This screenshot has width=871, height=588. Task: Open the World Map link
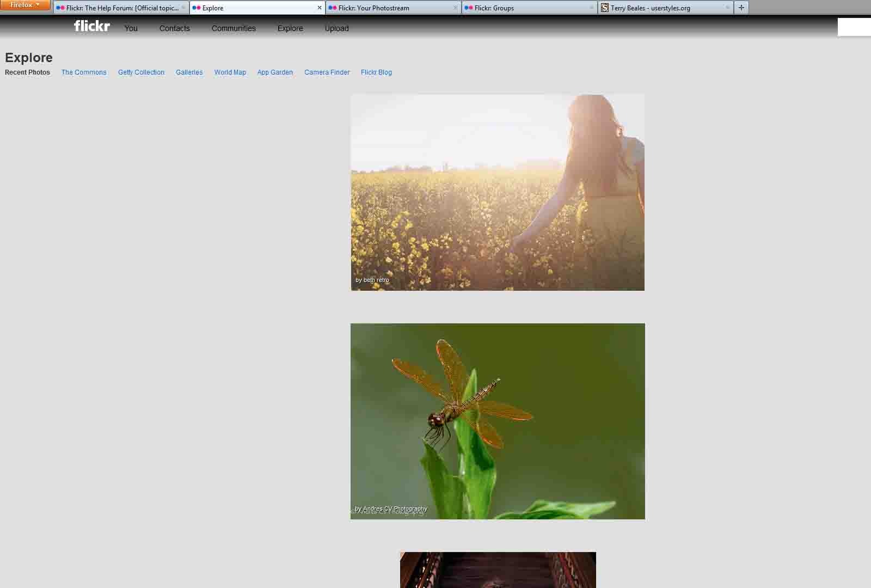tap(230, 72)
